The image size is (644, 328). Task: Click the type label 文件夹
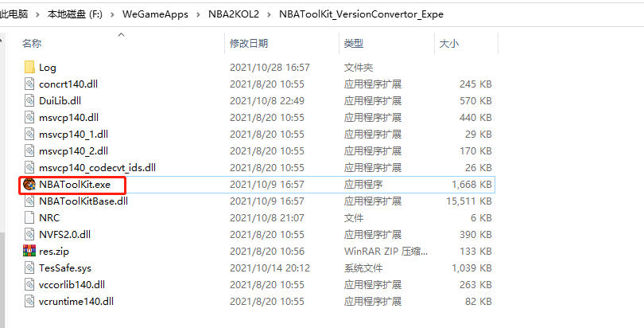359,68
